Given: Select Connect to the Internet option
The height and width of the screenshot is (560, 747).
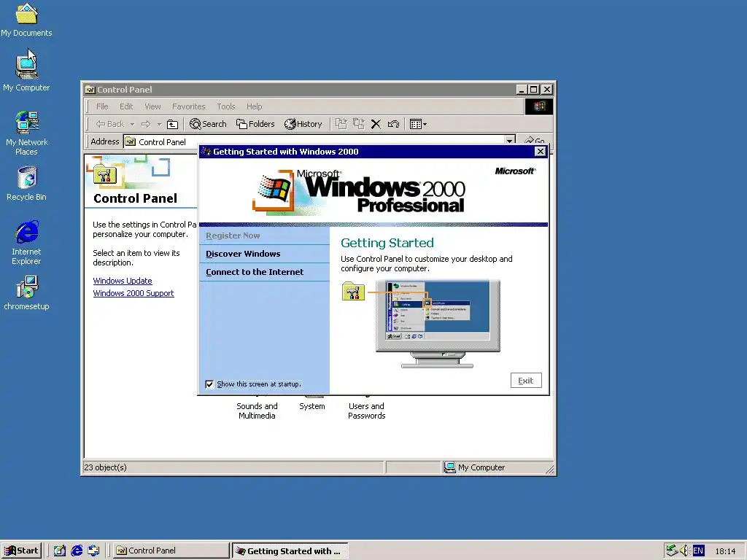Looking at the screenshot, I should coord(255,272).
